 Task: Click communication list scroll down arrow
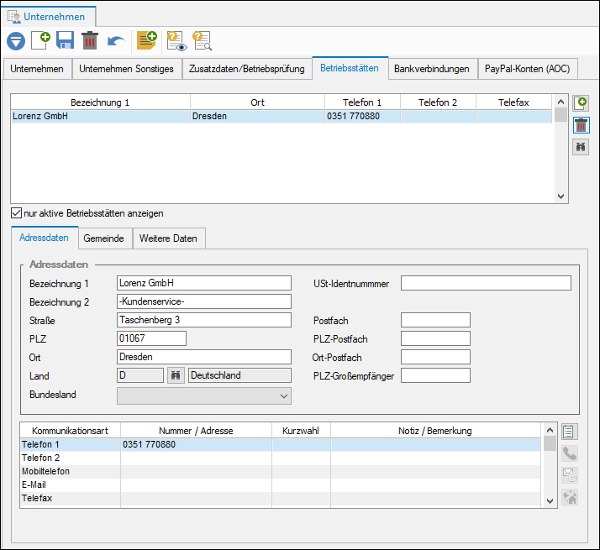pos(550,501)
